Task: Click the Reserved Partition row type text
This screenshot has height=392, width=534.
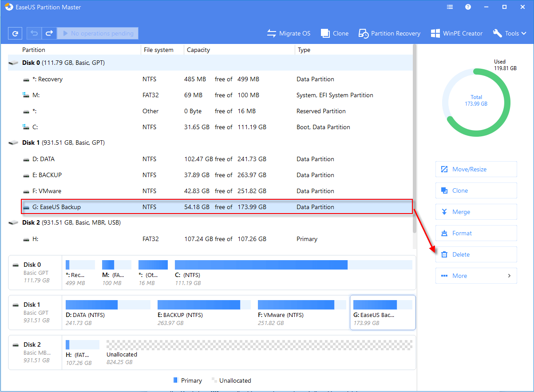Action: [321, 111]
